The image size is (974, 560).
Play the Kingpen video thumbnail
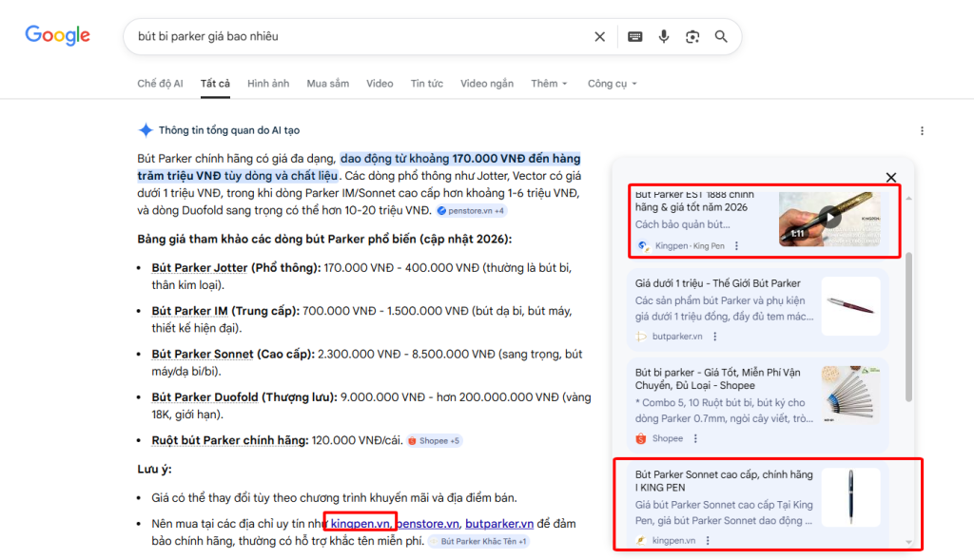click(x=830, y=218)
